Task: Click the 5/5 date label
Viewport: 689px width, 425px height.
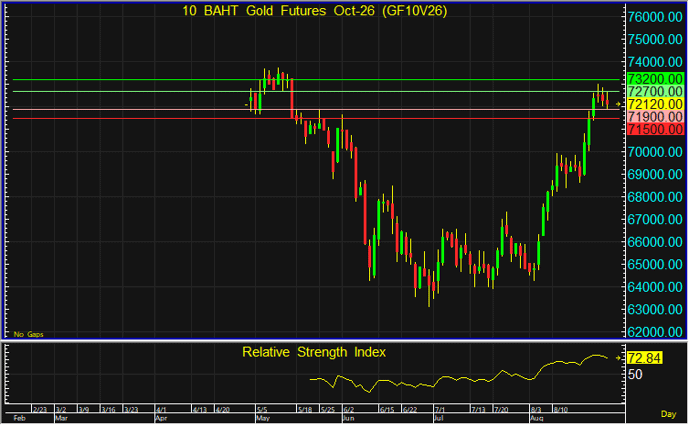Action: [262, 410]
